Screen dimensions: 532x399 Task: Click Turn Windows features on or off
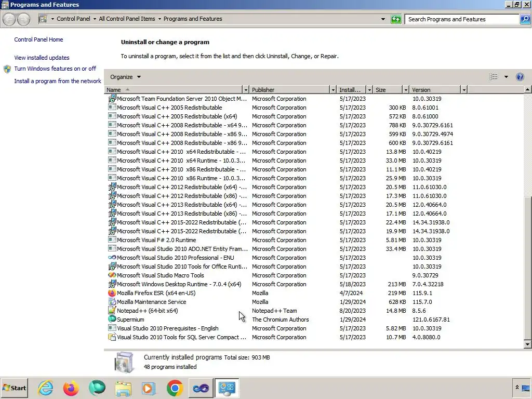coord(55,69)
